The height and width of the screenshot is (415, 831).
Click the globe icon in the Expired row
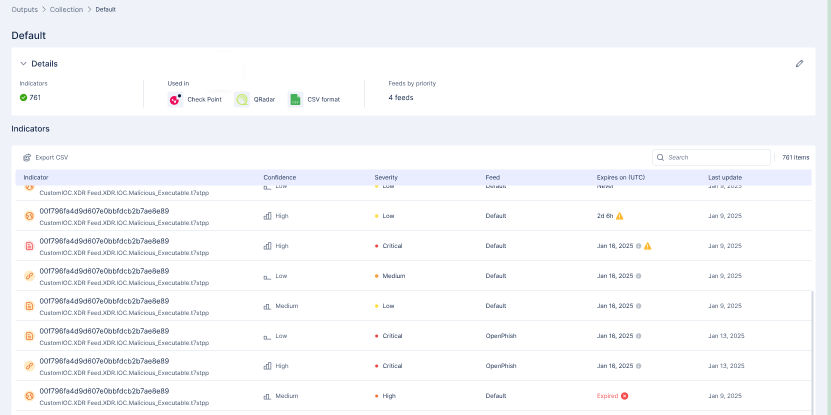point(30,396)
